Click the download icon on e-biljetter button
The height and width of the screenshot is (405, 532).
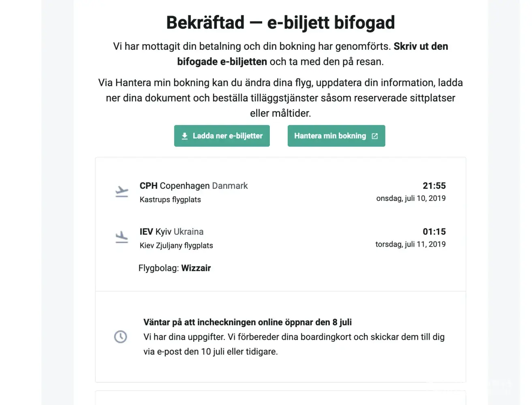coord(185,136)
